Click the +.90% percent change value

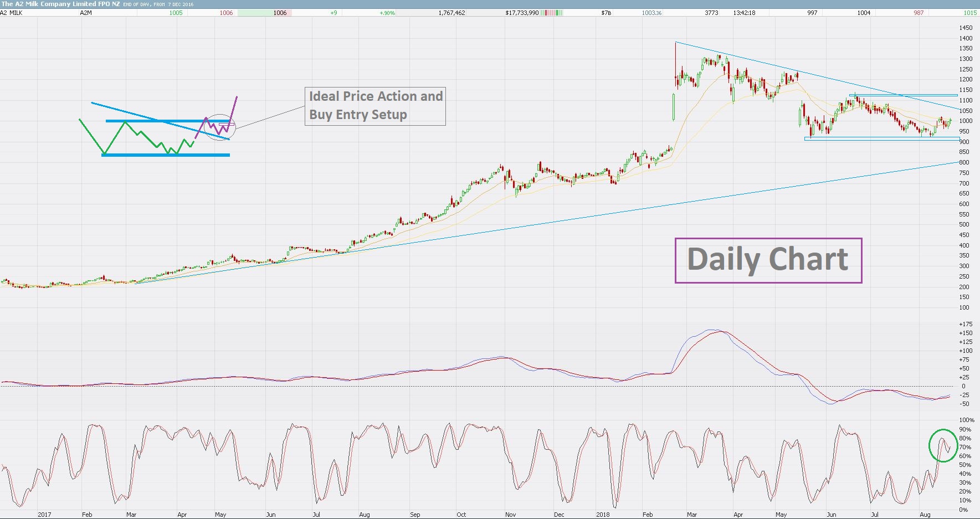pyautogui.click(x=387, y=13)
